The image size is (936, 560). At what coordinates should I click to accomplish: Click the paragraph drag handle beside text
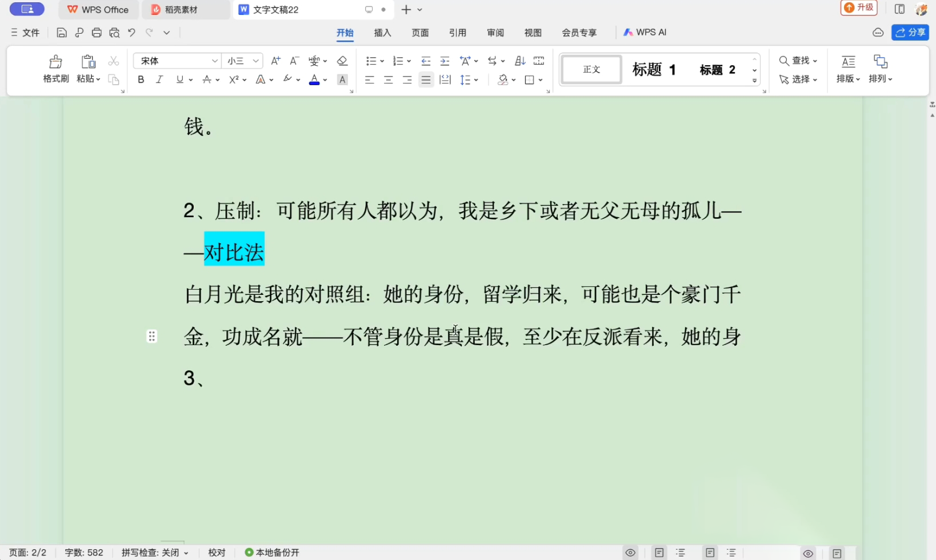151,336
